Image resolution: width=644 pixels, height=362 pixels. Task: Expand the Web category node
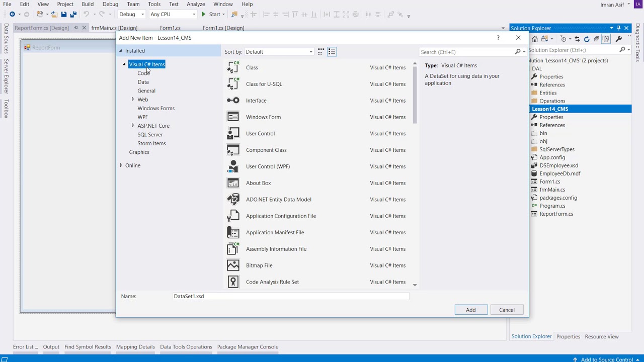(x=133, y=99)
